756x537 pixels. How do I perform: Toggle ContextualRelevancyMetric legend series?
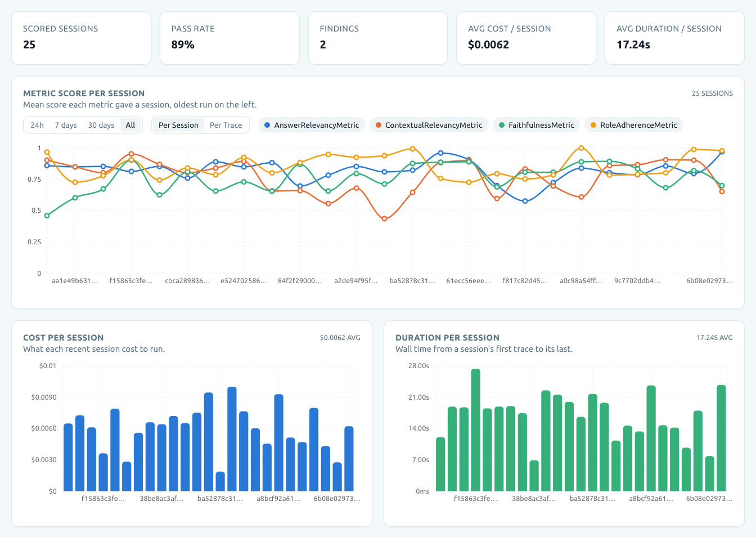tap(429, 125)
